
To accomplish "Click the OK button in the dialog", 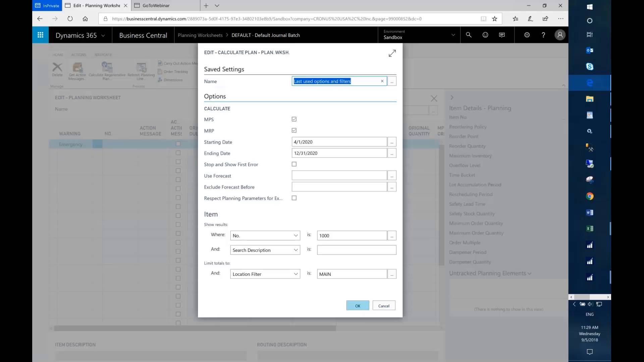I will (357, 305).
